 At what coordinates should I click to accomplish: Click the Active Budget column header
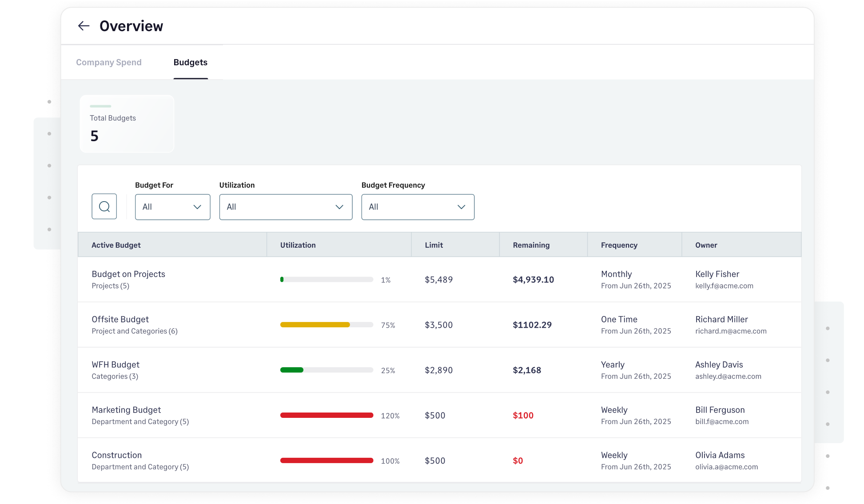tap(116, 245)
